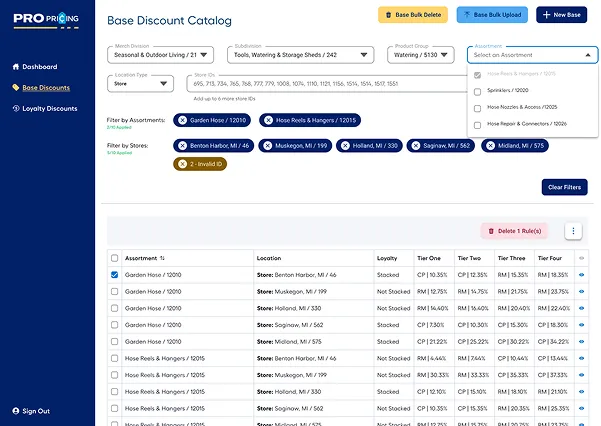Screen dimensions: 601x426
Task: Check Hose Nozzles & Access / 12025 option
Action: pos(478,109)
